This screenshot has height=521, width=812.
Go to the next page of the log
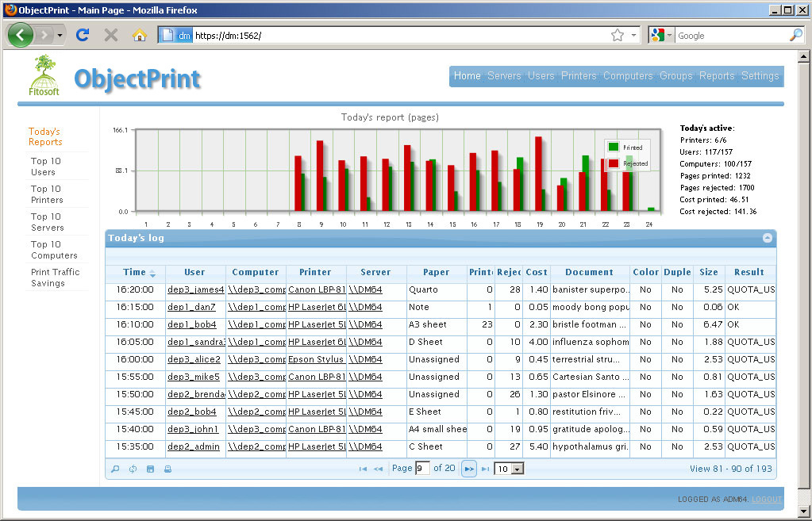(x=468, y=469)
